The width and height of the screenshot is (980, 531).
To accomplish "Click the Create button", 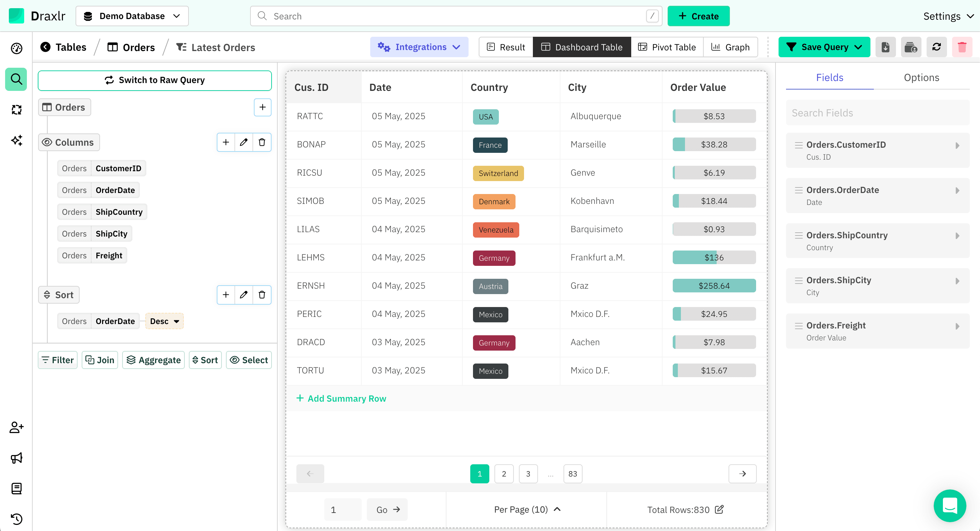I will coord(699,16).
